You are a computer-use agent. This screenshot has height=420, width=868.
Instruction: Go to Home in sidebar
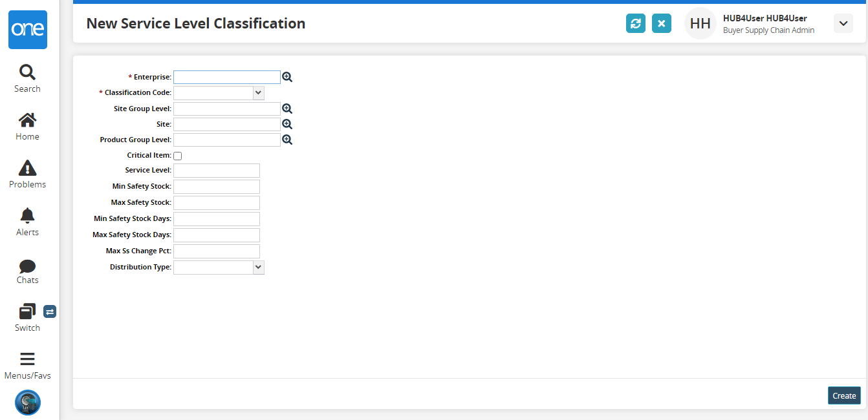coord(27,127)
